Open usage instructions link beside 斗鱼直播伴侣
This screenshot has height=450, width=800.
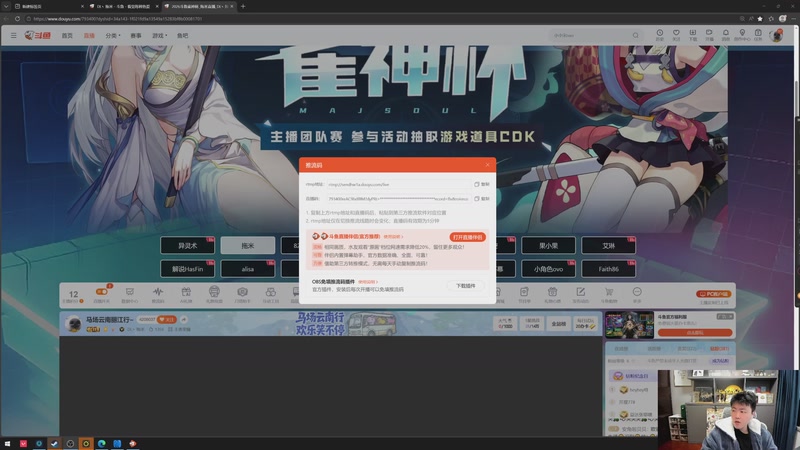coord(393,237)
